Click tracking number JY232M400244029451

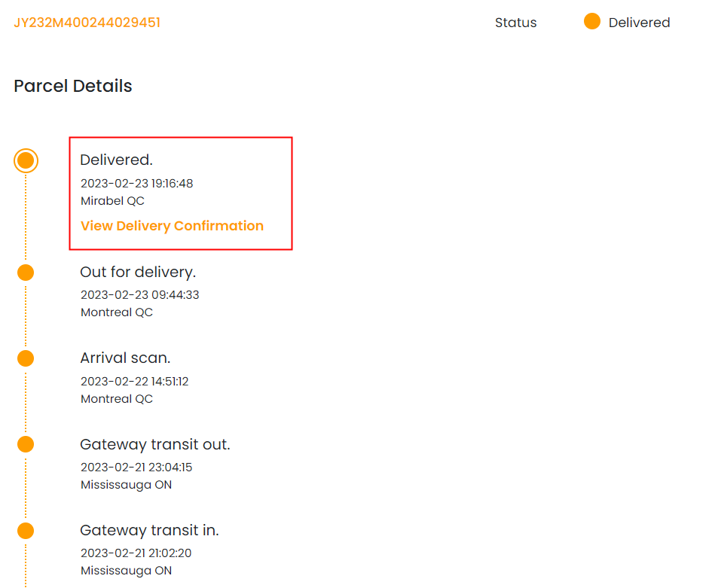[x=87, y=23]
